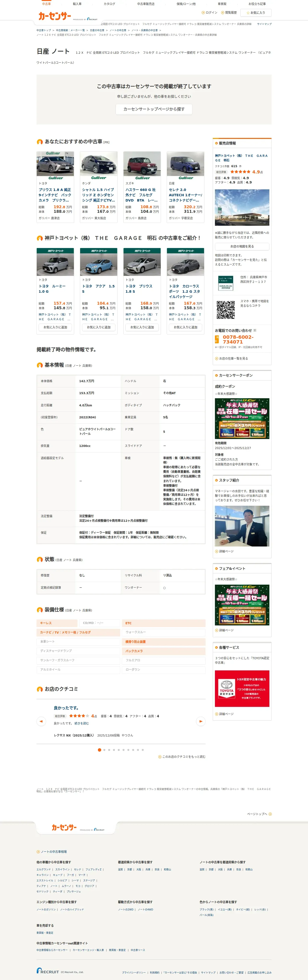Open the 日産 セレナ 2.0 AUTECH thumbnail

[x=186, y=166]
